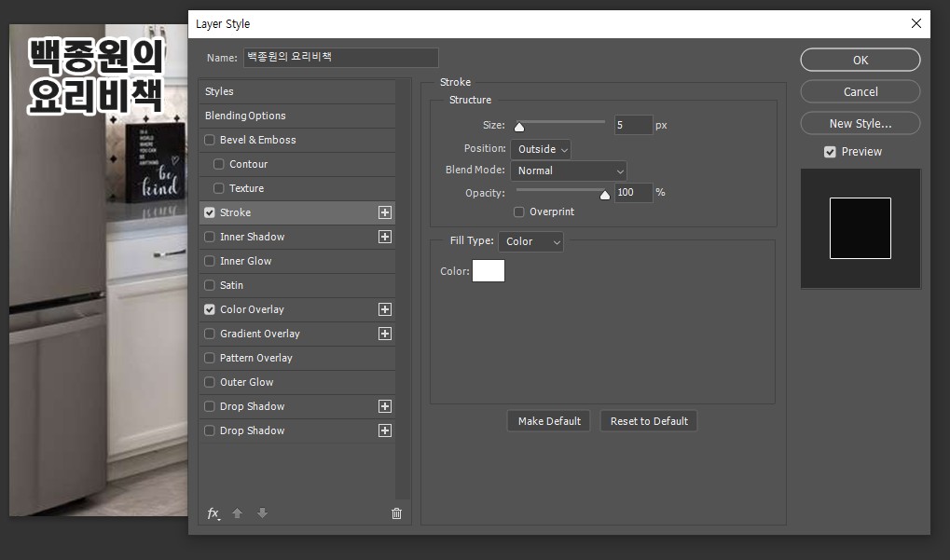Move effect up with arrow icon
Screen dimensions: 950x560
(x=238, y=513)
